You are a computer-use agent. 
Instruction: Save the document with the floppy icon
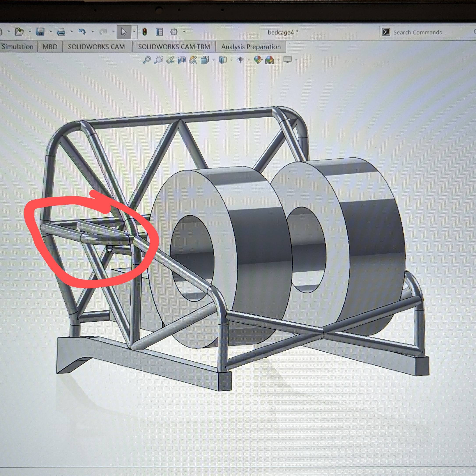coord(40,32)
